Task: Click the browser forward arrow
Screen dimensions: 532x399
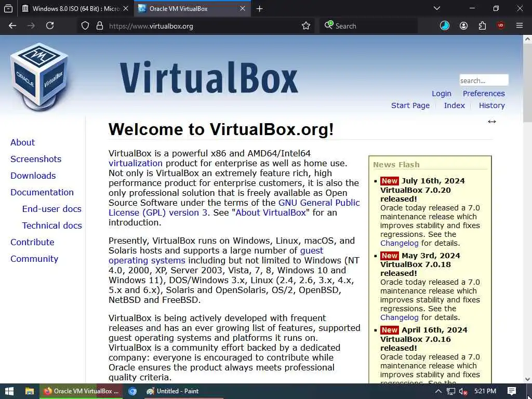Action: pos(31,26)
